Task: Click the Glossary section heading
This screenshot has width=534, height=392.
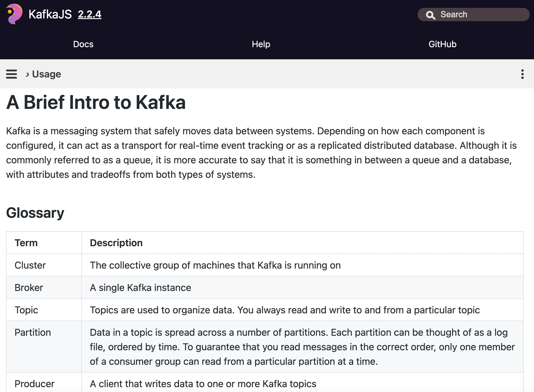Action: [x=35, y=213]
